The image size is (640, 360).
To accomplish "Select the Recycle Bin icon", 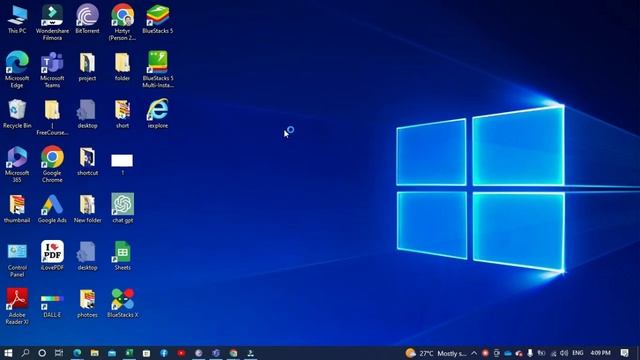I will point(17,114).
